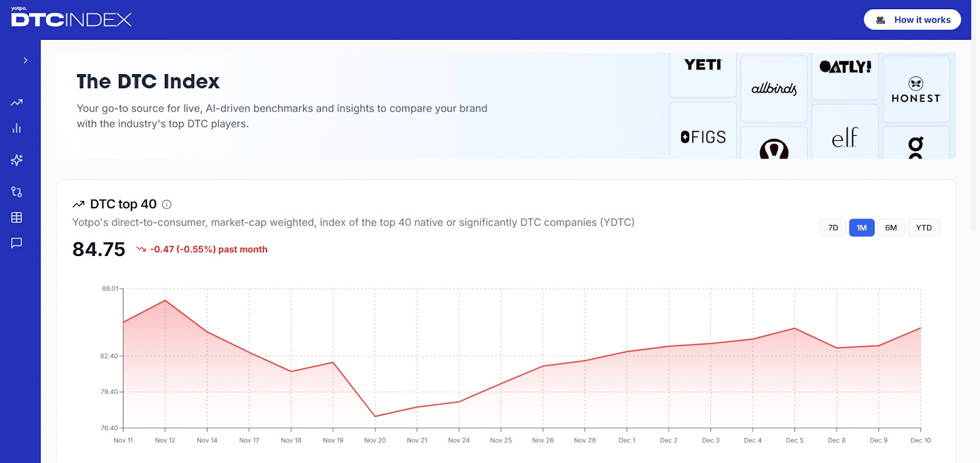Click the DTC Index logo in header
This screenshot has width=980, height=463.
(x=71, y=18)
